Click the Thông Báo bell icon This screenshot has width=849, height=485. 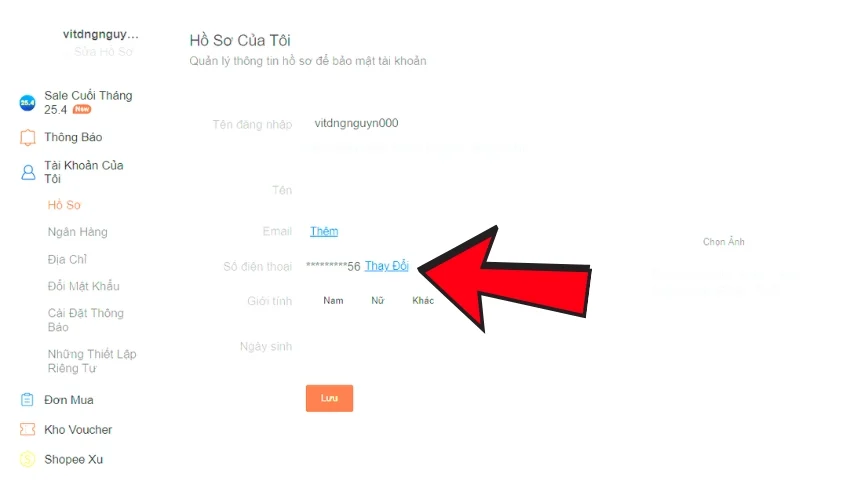click(27, 137)
